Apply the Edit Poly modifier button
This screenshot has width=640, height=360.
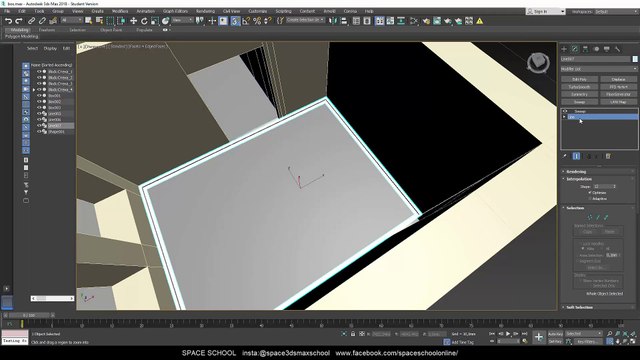(x=580, y=79)
